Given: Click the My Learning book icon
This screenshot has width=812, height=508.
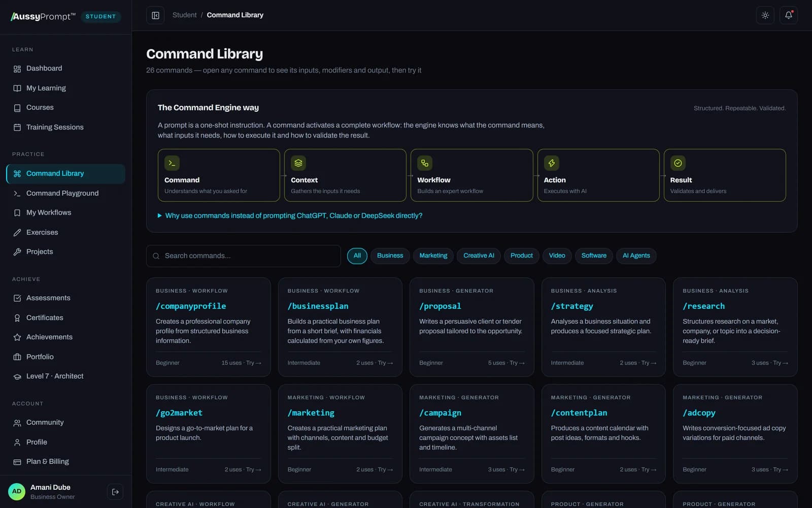Looking at the screenshot, I should click(x=17, y=88).
